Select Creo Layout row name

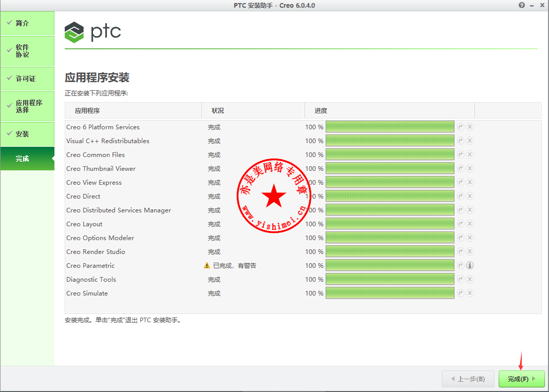click(x=84, y=224)
